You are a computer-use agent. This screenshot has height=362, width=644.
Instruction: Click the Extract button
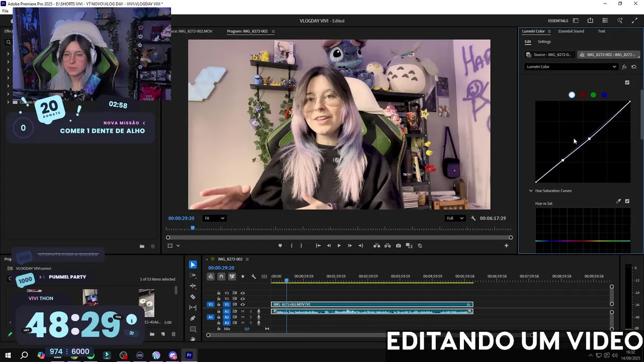click(x=387, y=246)
